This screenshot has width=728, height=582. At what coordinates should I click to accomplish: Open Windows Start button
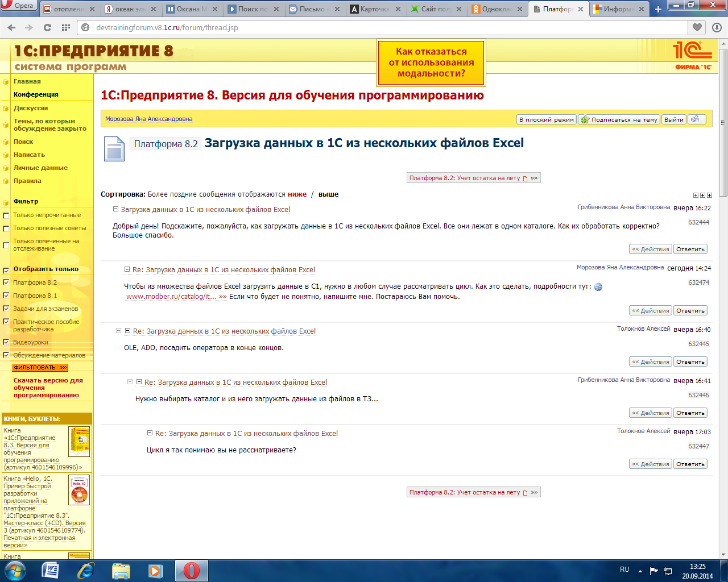tap(15, 571)
